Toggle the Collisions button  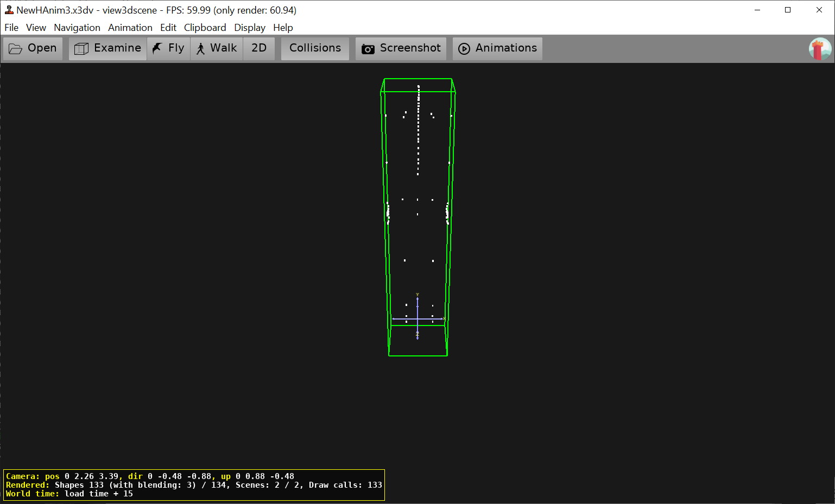(x=315, y=48)
